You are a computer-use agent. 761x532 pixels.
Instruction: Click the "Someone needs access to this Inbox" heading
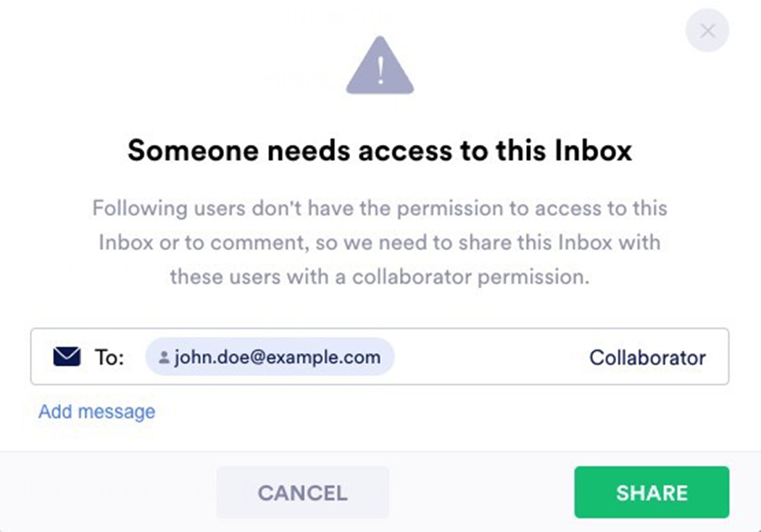[380, 150]
